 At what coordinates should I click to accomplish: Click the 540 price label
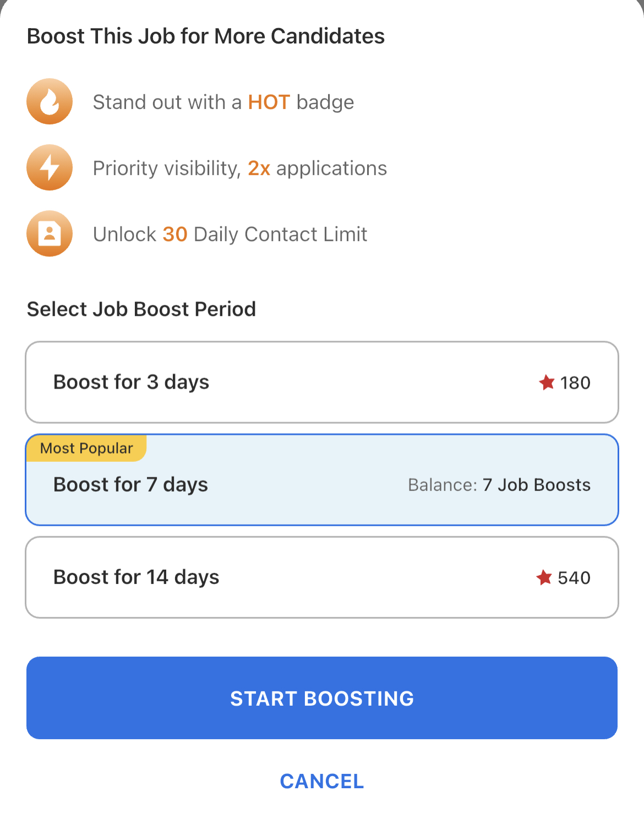(574, 578)
